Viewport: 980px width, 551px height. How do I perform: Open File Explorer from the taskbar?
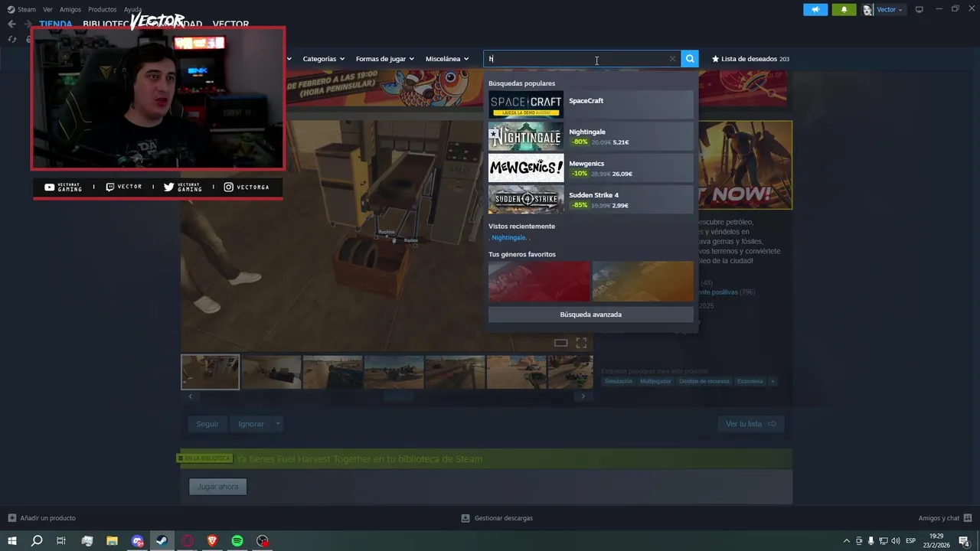(x=112, y=541)
